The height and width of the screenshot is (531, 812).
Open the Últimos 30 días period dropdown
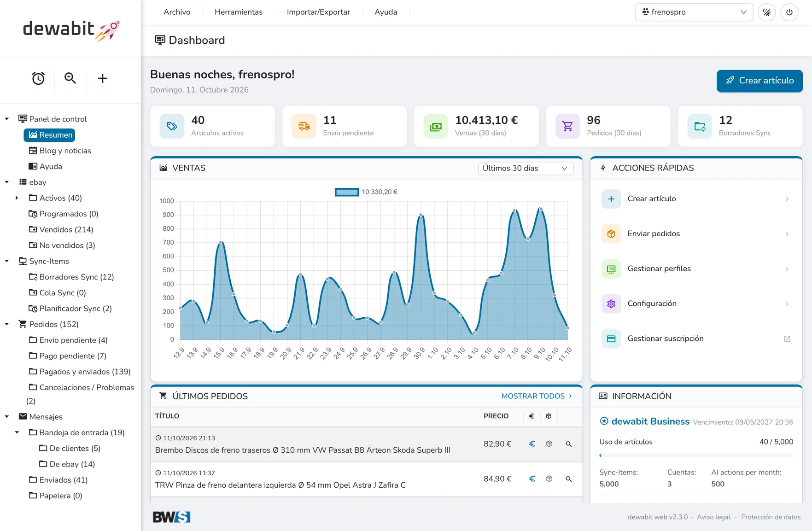coord(526,169)
